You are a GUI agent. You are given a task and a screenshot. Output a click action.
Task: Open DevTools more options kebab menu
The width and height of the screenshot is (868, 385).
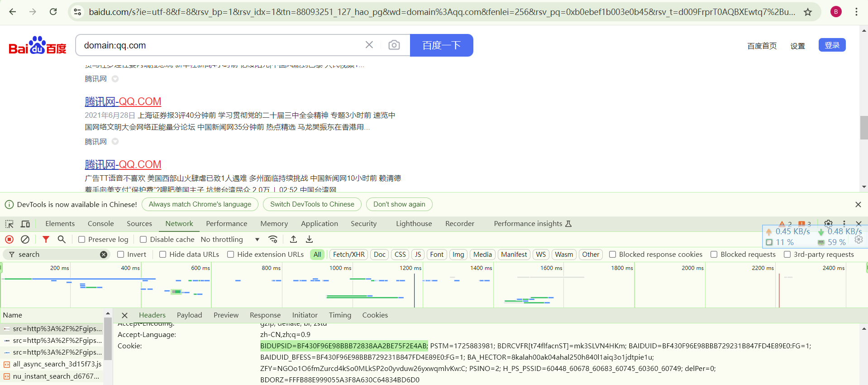point(844,223)
